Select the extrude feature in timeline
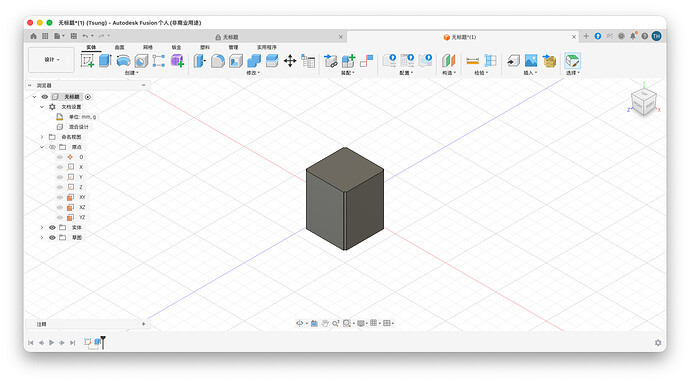Screen dimensions: 690x382 97,342
